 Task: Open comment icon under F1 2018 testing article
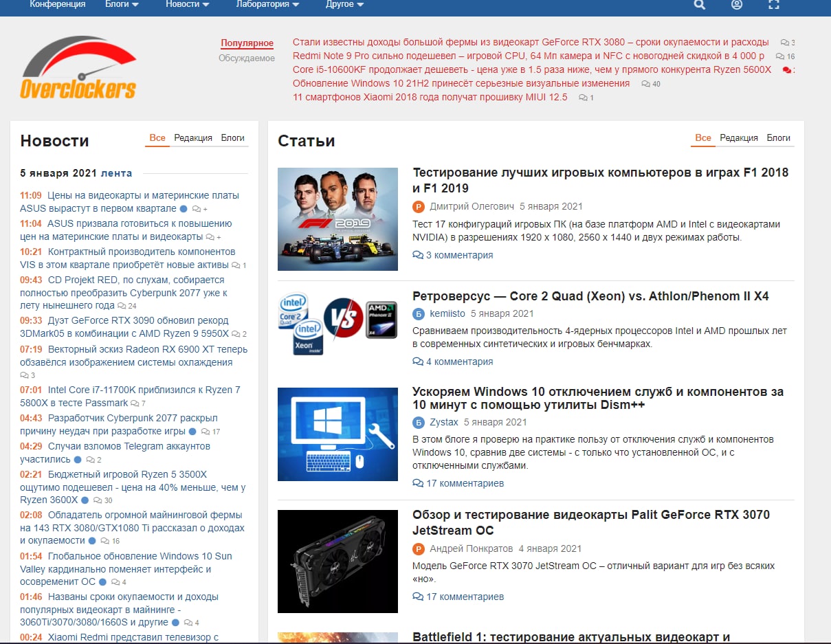418,255
